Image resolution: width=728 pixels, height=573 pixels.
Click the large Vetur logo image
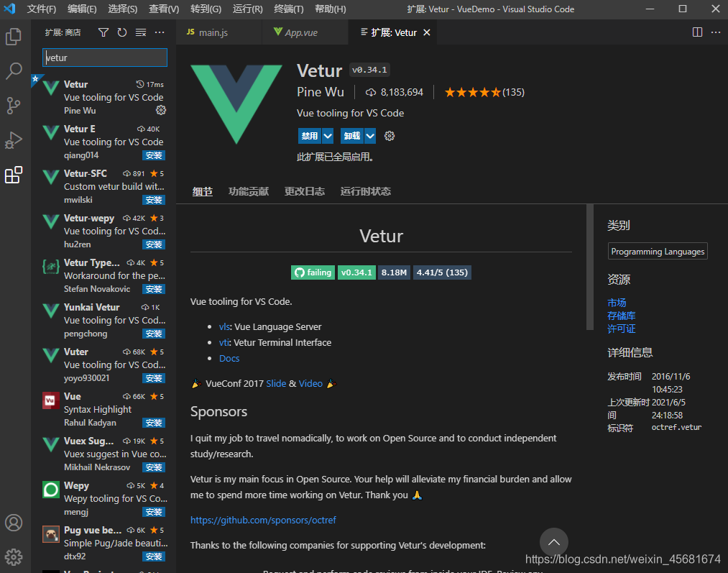pos(236,104)
